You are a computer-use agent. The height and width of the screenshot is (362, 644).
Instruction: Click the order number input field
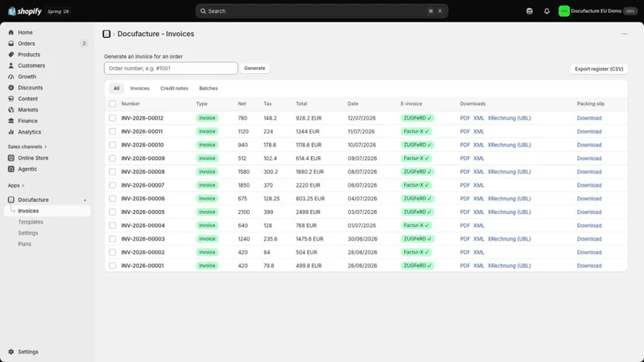171,68
